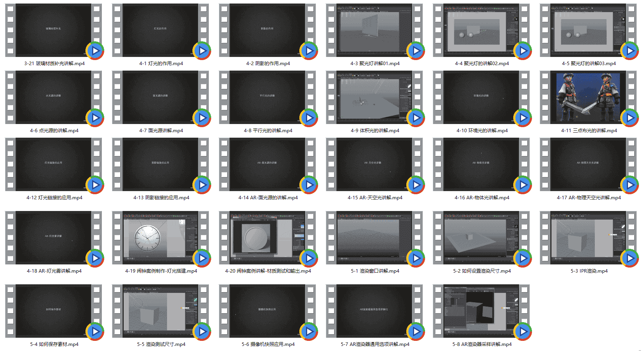Image resolution: width=644 pixels, height=351 pixels.
Task: Click the play badge on 4-3 聚光灯讲解01.mp4
Action: (416, 51)
